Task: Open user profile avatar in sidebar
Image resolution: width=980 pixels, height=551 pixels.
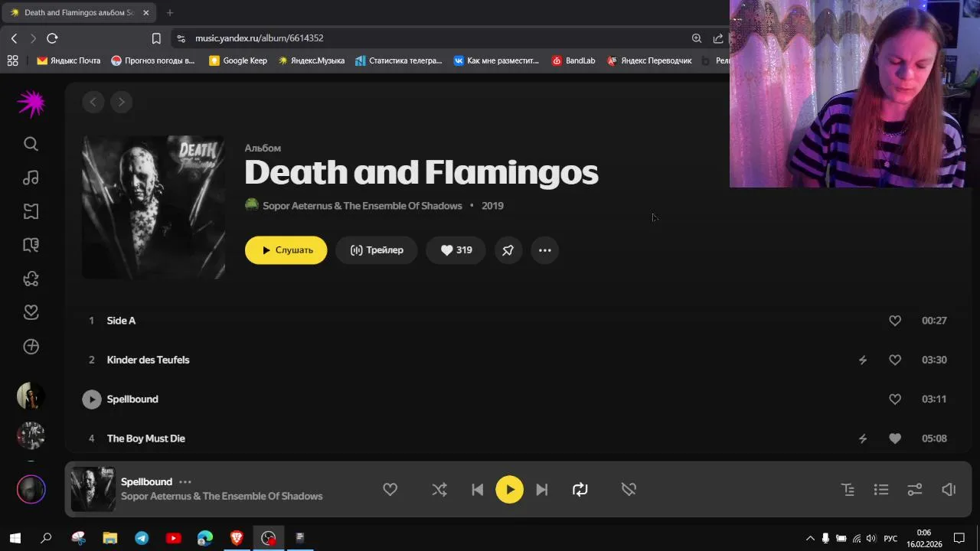Action: pyautogui.click(x=31, y=490)
